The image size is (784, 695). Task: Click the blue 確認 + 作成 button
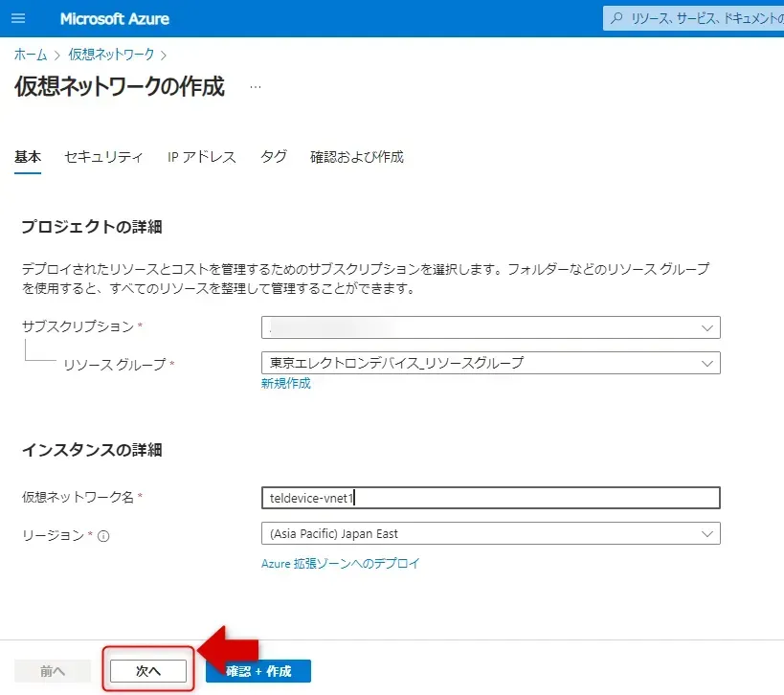258,671
